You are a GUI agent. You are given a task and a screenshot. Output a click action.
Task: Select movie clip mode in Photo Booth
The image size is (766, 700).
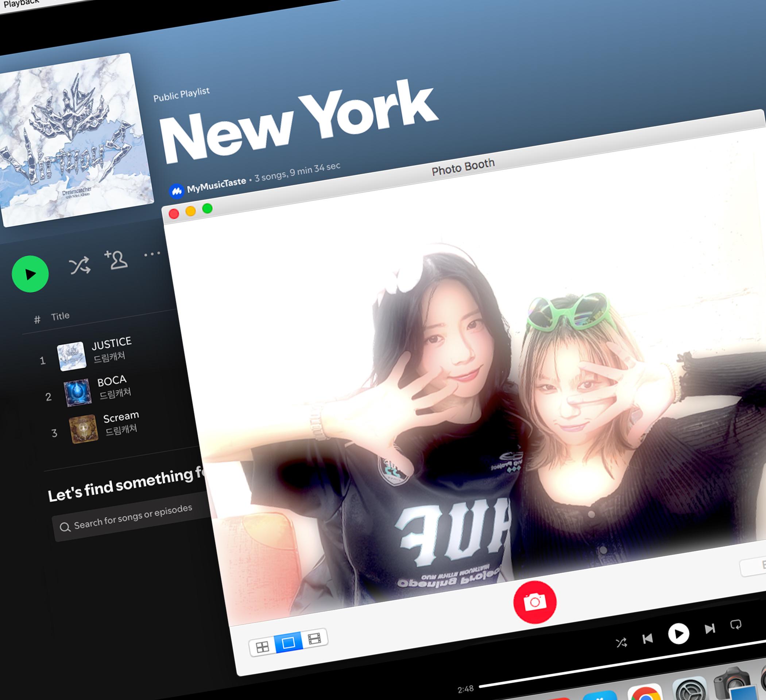314,639
